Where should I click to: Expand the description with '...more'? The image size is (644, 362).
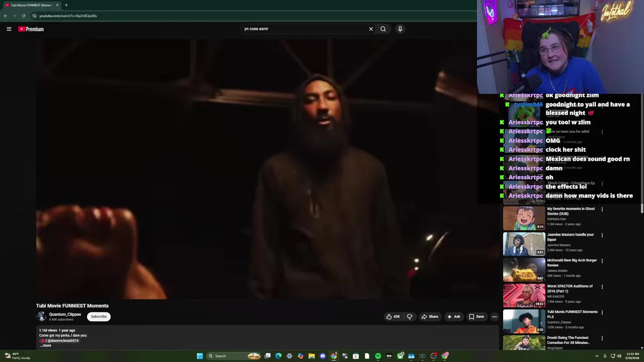pos(46,345)
